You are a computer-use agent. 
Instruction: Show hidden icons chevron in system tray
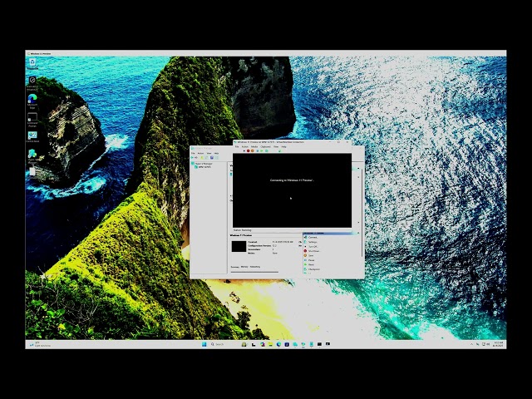pyautogui.click(x=471, y=344)
